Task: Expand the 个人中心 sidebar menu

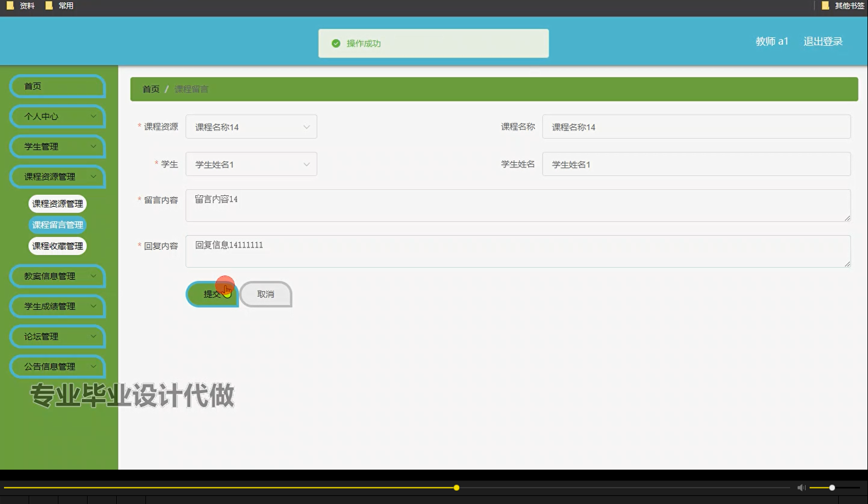Action: [57, 116]
